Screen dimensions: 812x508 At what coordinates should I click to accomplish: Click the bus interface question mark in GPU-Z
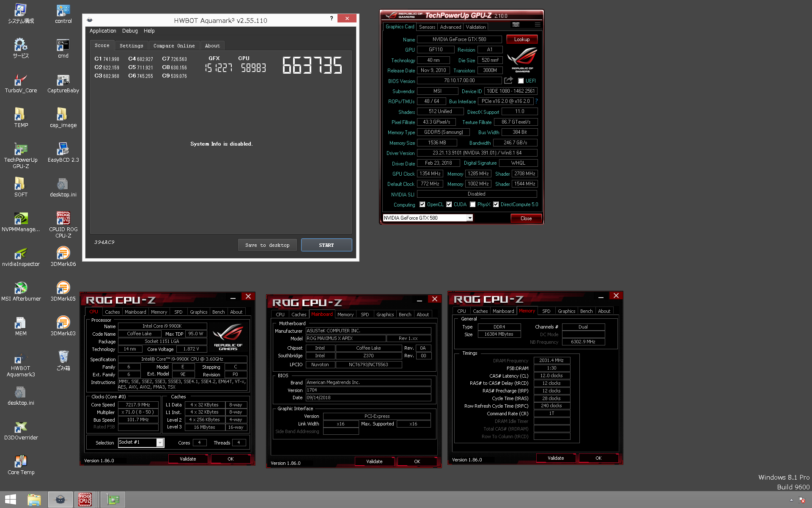click(x=536, y=101)
